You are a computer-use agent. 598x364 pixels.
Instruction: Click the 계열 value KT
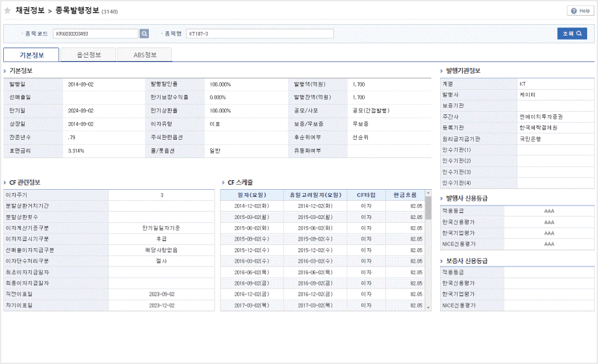tap(523, 84)
